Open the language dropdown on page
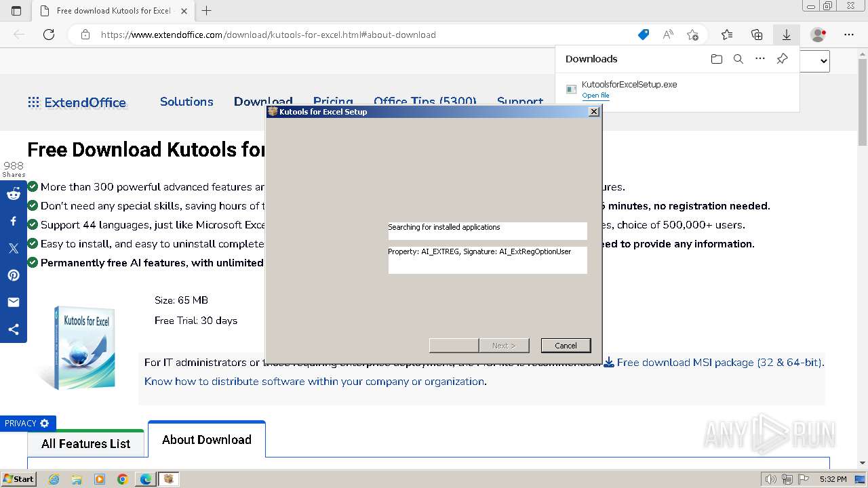 [815, 61]
